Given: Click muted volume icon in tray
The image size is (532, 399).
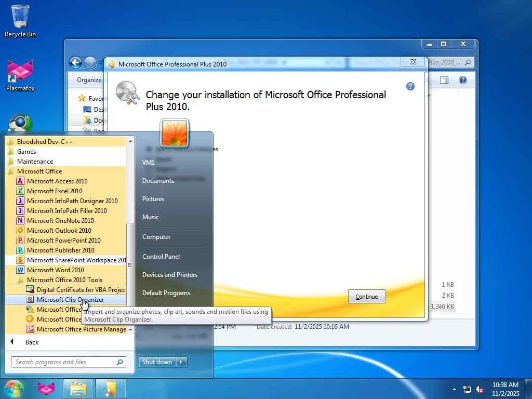Looking at the screenshot, I should 480,390.
